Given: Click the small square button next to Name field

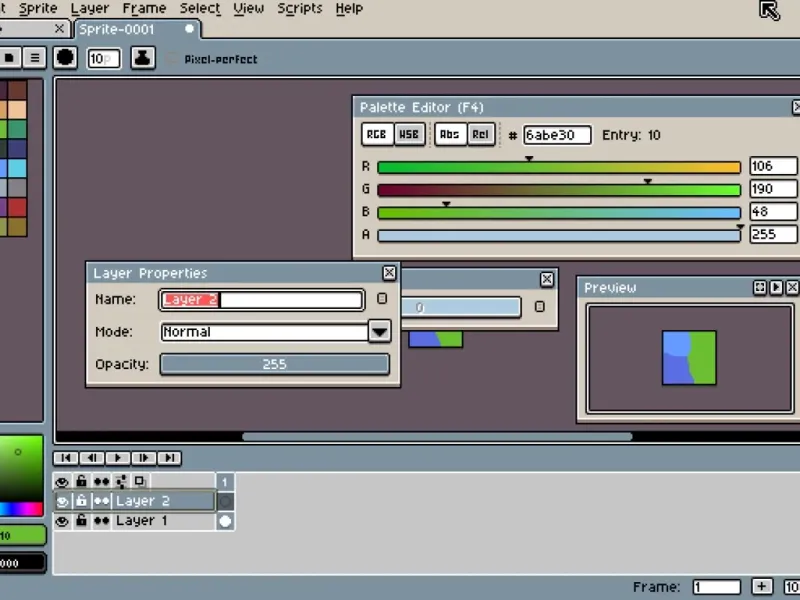Looking at the screenshot, I should (382, 298).
